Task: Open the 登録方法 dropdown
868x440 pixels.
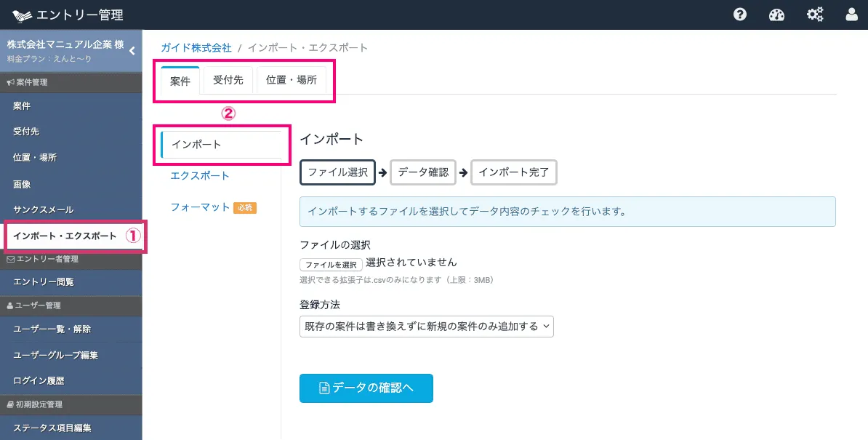Action: click(427, 327)
